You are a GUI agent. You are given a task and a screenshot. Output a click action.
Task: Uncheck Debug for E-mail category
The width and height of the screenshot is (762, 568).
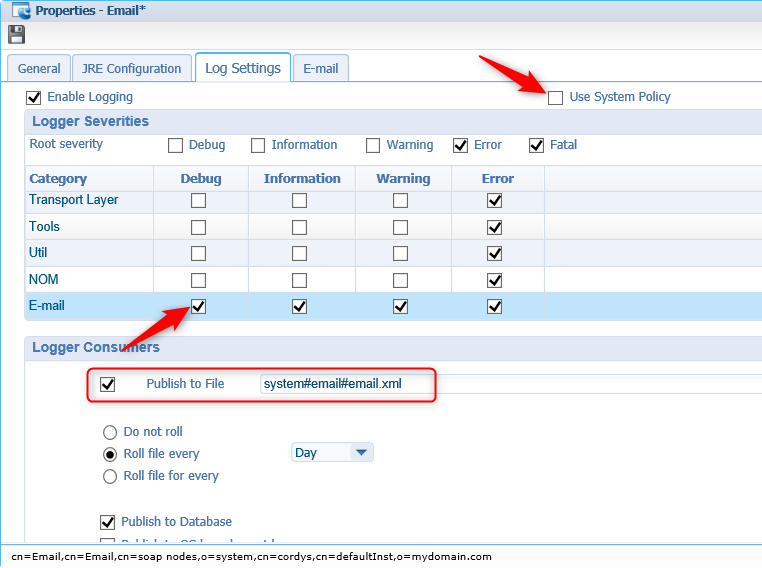coord(198,306)
